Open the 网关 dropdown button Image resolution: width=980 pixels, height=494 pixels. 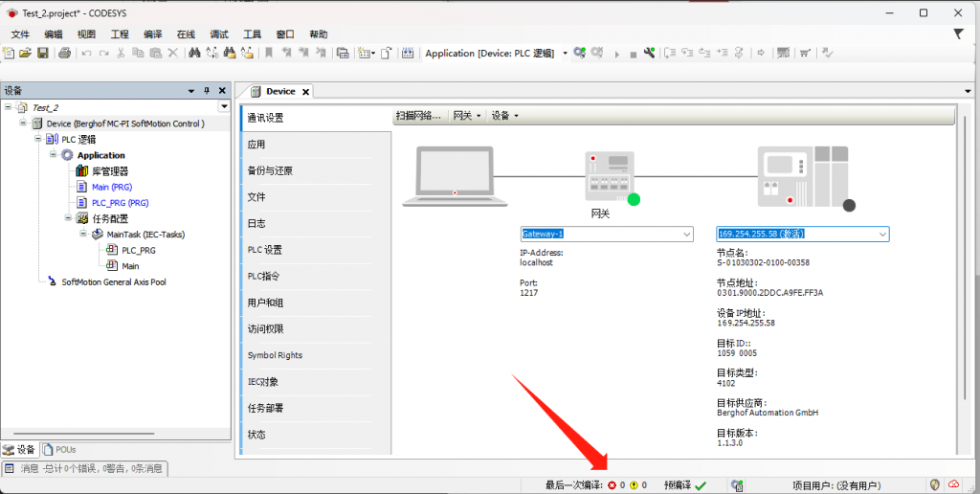(x=466, y=116)
